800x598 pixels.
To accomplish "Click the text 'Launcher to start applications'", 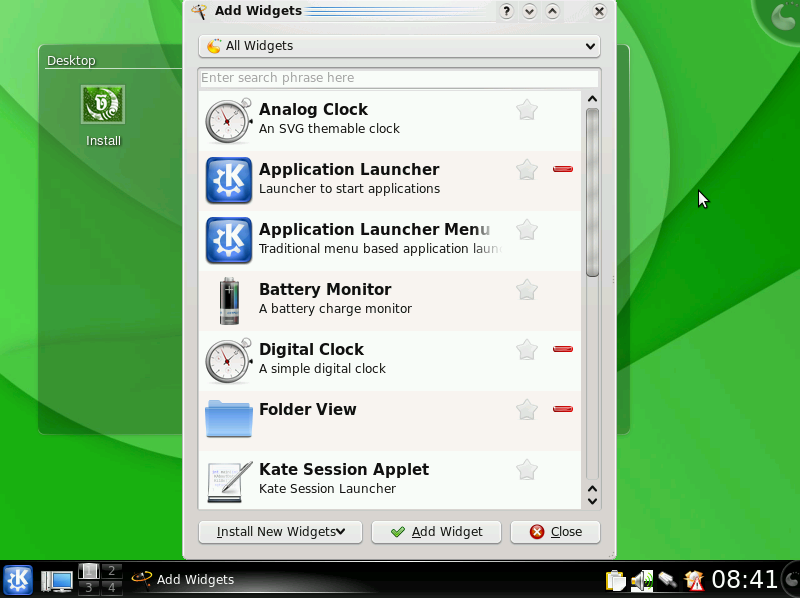I will pos(349,189).
